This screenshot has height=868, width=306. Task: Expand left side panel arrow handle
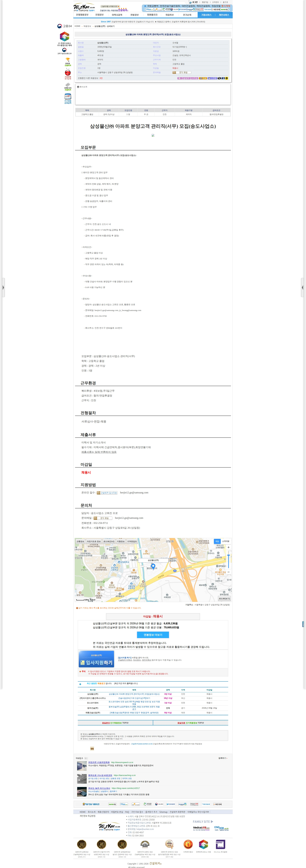click(x=3, y=287)
